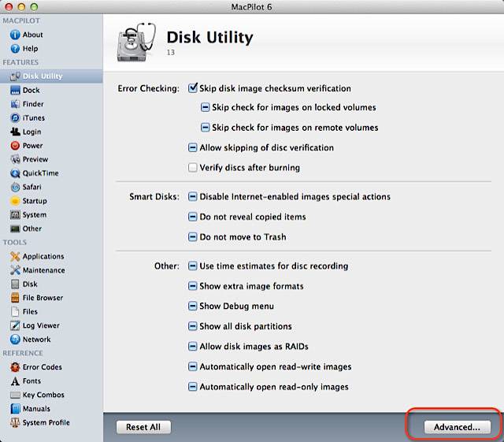Check Verify discs after burning

tap(192, 168)
